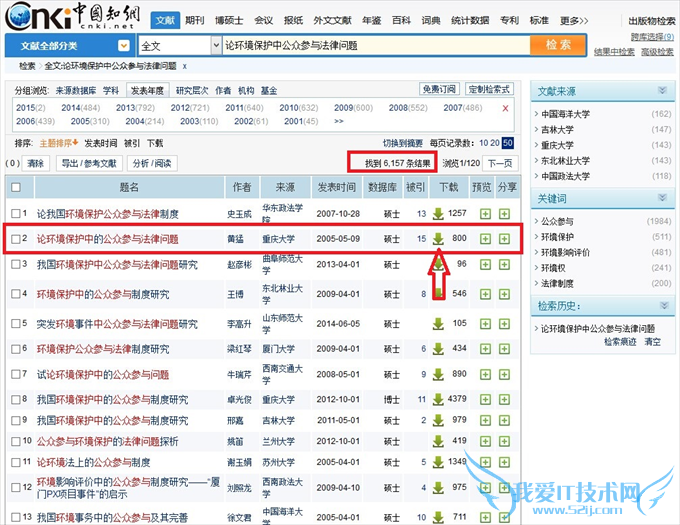Open the title link 论环境保护中的公众参与法律问题
This screenshot has width=680, height=525.
(x=107, y=239)
